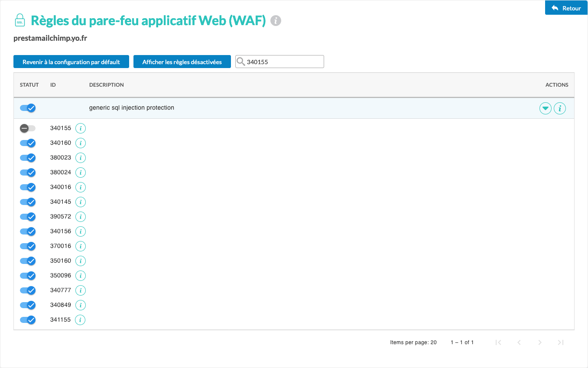Turn off rule 350096 switch

[28, 276]
